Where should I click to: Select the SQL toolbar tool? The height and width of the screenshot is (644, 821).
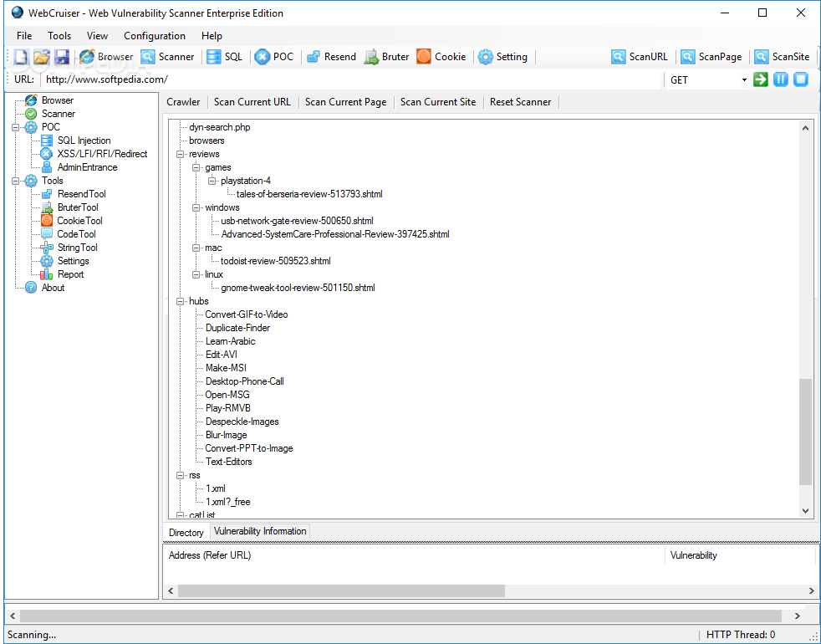[x=225, y=57]
